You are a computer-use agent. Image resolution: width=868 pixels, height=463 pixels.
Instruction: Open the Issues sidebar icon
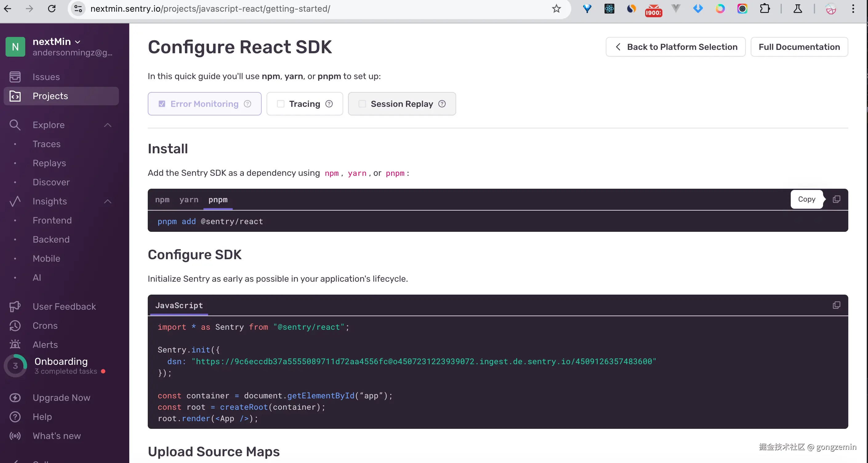[x=15, y=77]
